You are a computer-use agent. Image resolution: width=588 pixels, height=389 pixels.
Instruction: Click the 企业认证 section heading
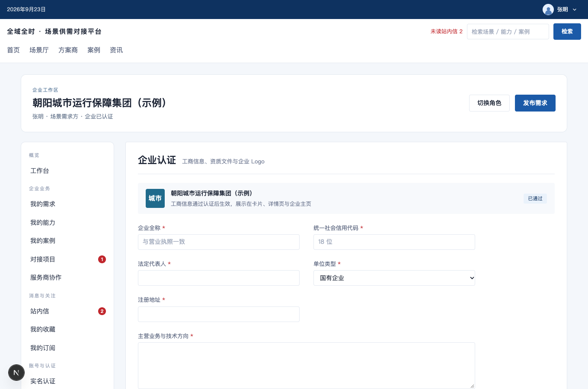click(x=157, y=160)
